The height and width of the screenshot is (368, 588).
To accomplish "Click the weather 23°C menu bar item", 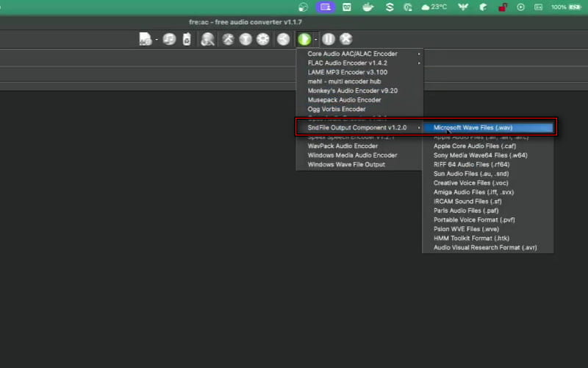I will point(434,7).
